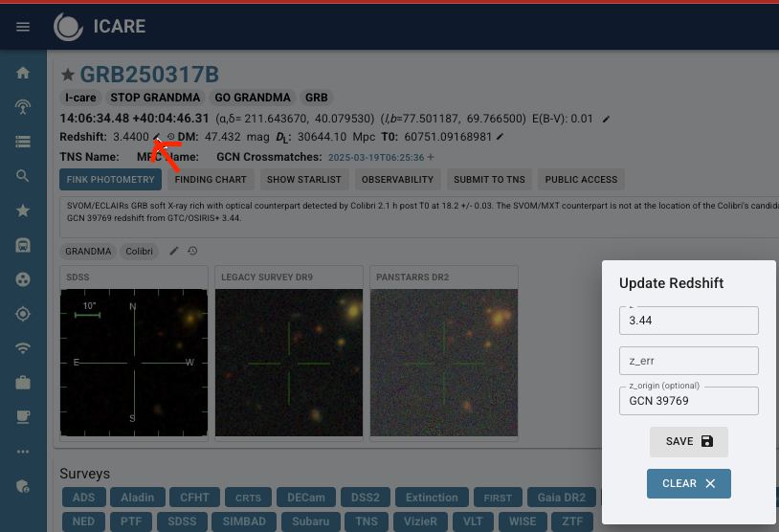Click the z_err input field
This screenshot has height=532, width=779.
coord(689,361)
